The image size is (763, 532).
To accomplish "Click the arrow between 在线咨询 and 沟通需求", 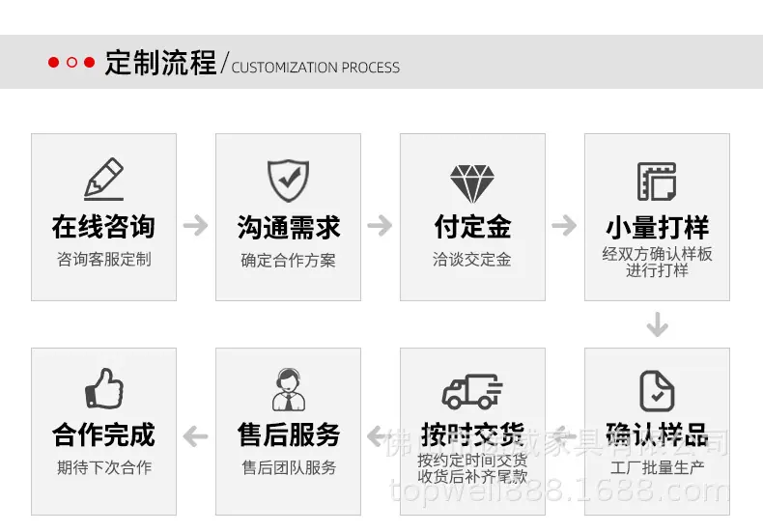I will 196,225.
